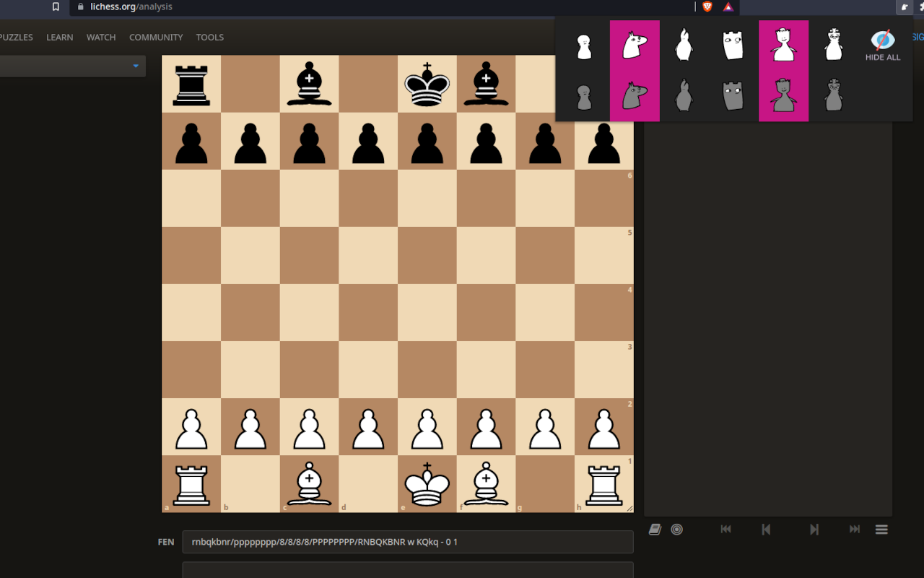Click the practice target icon below the board
This screenshot has height=578, width=924.
(676, 529)
